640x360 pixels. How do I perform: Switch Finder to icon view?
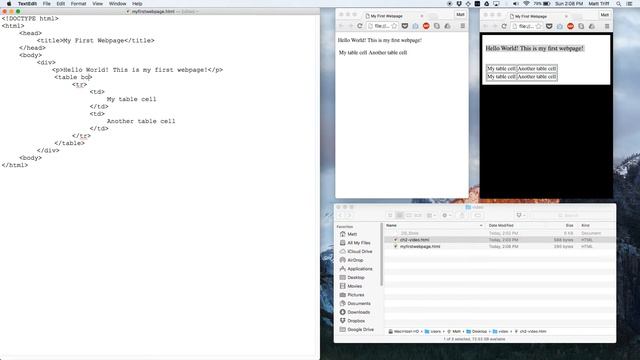[x=390, y=215]
